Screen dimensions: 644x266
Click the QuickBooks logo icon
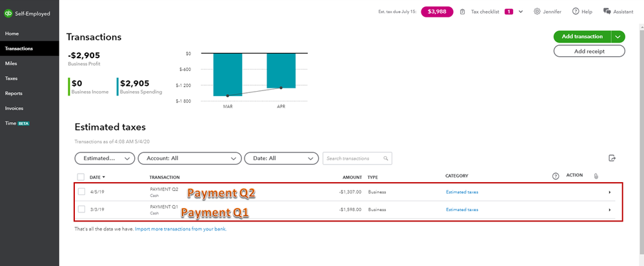(8, 14)
